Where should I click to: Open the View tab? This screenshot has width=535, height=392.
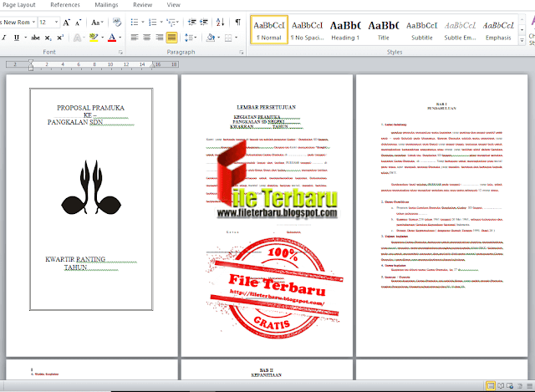tap(173, 5)
